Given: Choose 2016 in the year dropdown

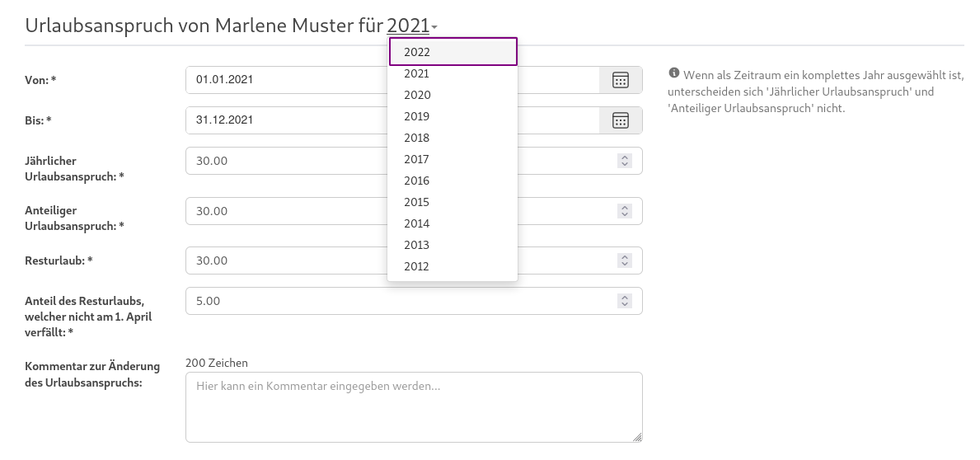Looking at the screenshot, I should click(452, 181).
